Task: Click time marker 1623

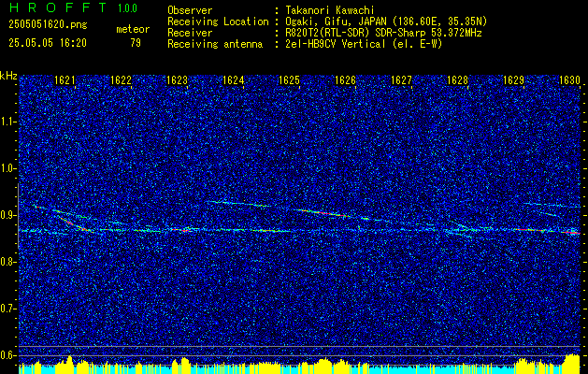Action: (x=177, y=79)
